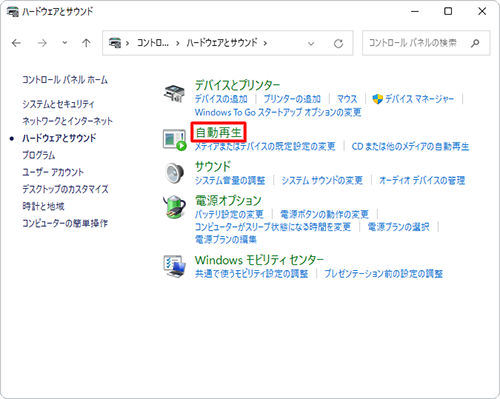Open コントロール パネル ホーム in sidebar

(x=65, y=80)
